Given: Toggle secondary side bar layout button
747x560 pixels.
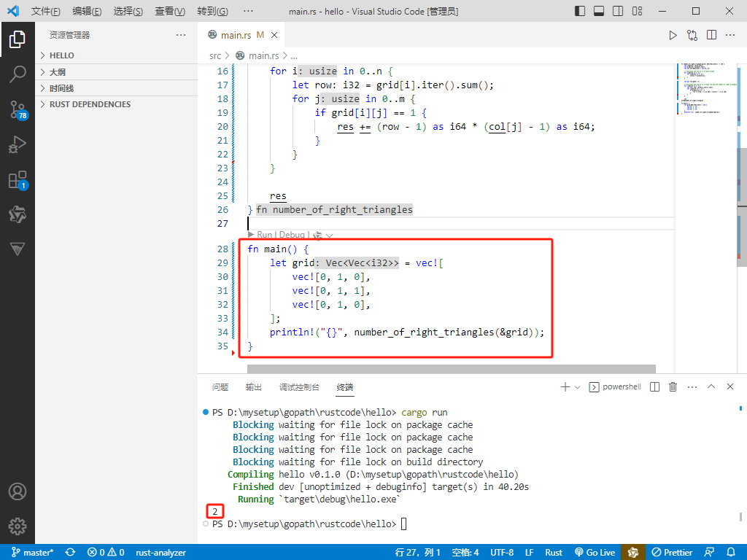Looking at the screenshot, I should [618, 11].
